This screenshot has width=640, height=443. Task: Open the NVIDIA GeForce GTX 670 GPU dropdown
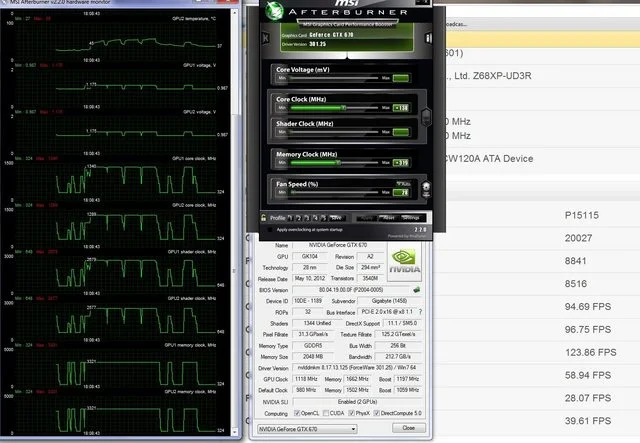click(307, 429)
